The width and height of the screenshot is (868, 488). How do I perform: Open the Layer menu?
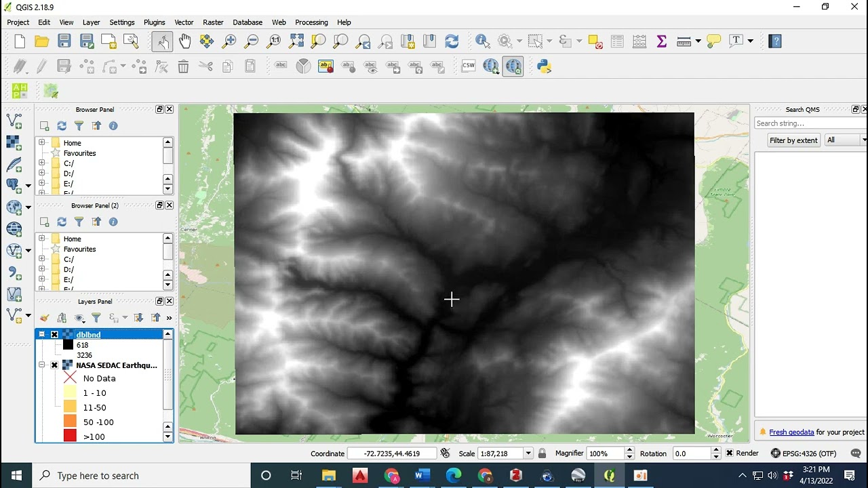[91, 22]
